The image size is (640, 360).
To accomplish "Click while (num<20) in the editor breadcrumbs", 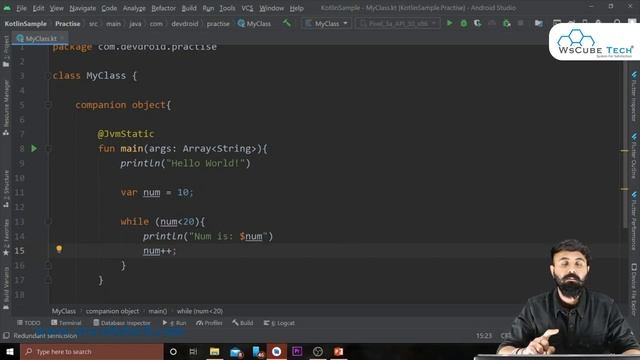I will point(200,311).
